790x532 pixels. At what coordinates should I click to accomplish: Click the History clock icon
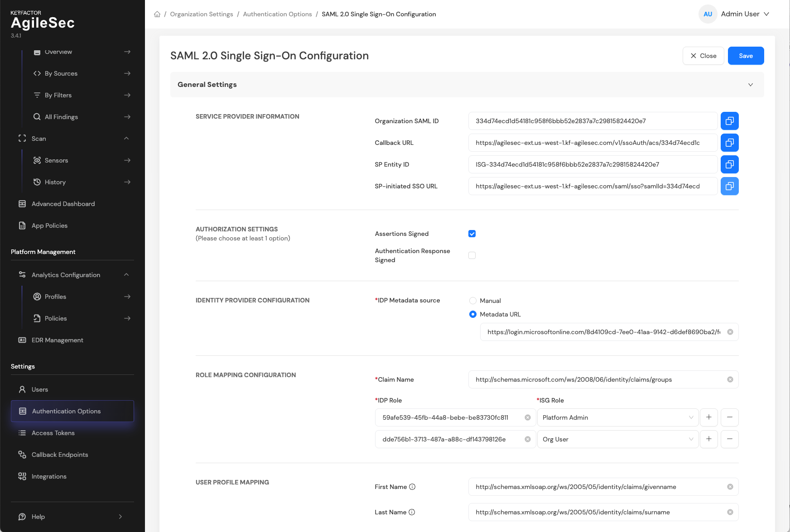point(37,182)
